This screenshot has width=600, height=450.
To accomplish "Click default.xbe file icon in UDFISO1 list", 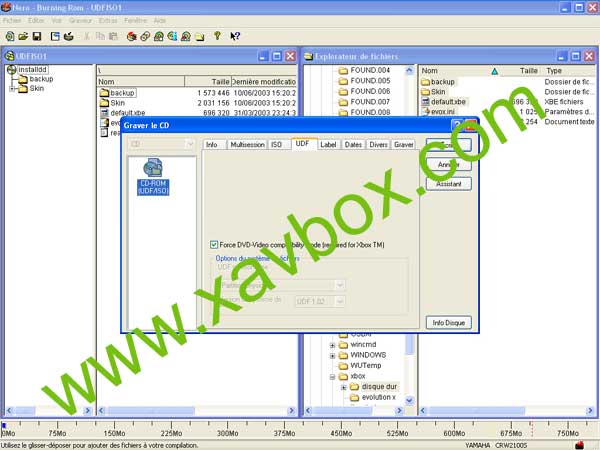I will [x=104, y=113].
